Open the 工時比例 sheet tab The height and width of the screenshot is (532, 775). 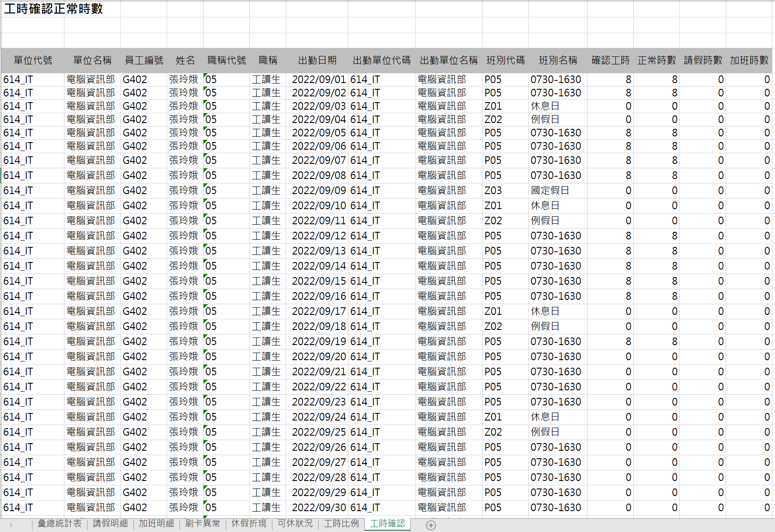(x=341, y=524)
